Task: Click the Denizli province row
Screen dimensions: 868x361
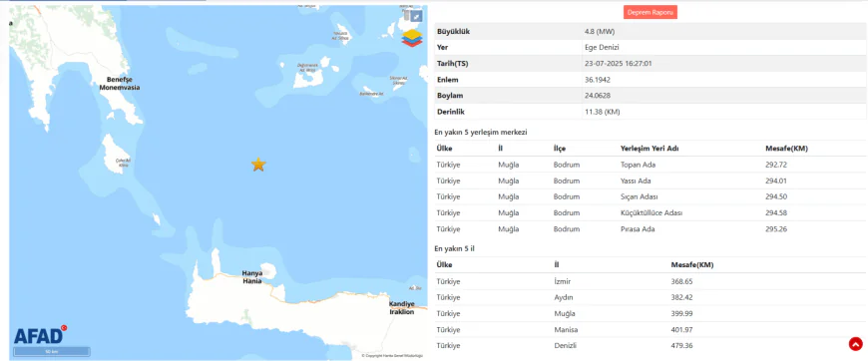Action: click(x=651, y=345)
